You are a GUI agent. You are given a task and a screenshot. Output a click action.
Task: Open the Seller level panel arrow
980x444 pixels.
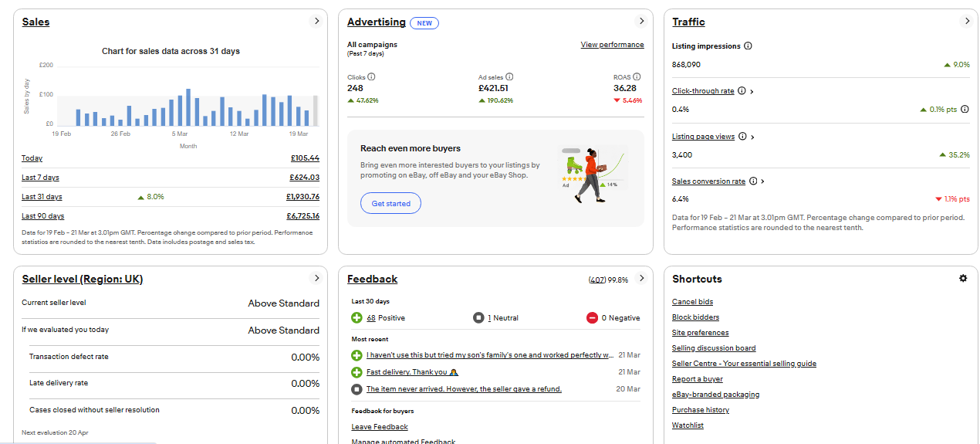pyautogui.click(x=316, y=278)
